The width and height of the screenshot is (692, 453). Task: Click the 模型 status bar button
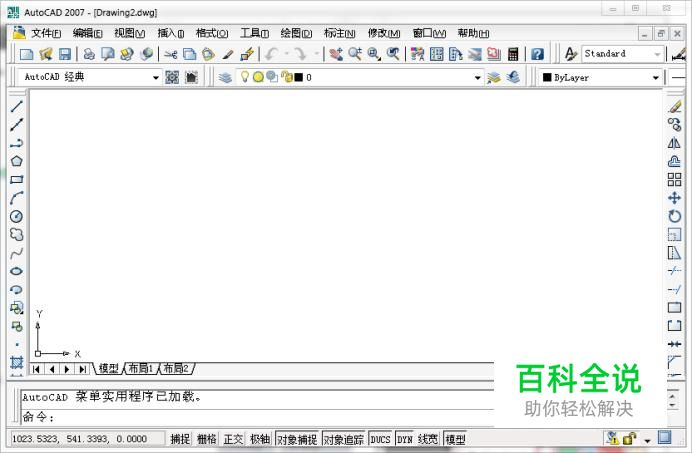pos(455,439)
